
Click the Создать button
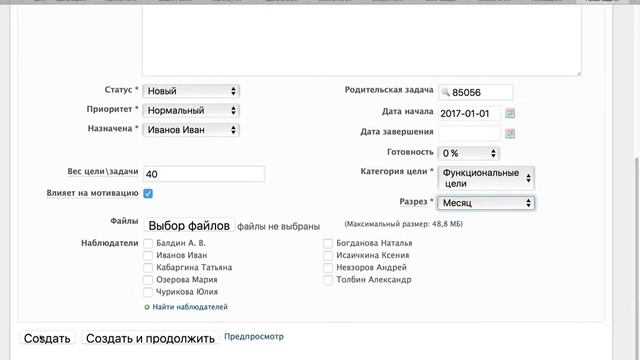tap(47, 338)
